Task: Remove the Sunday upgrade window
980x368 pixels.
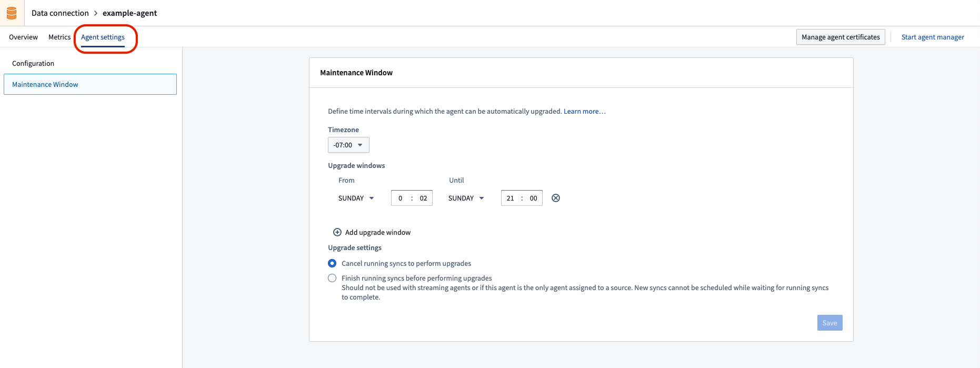Action: click(x=556, y=198)
